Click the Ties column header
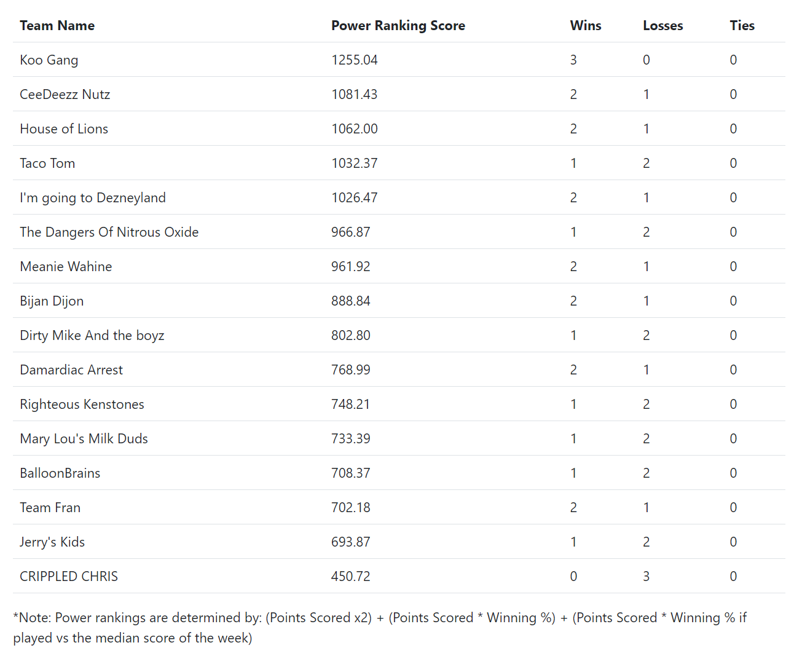 coord(742,25)
